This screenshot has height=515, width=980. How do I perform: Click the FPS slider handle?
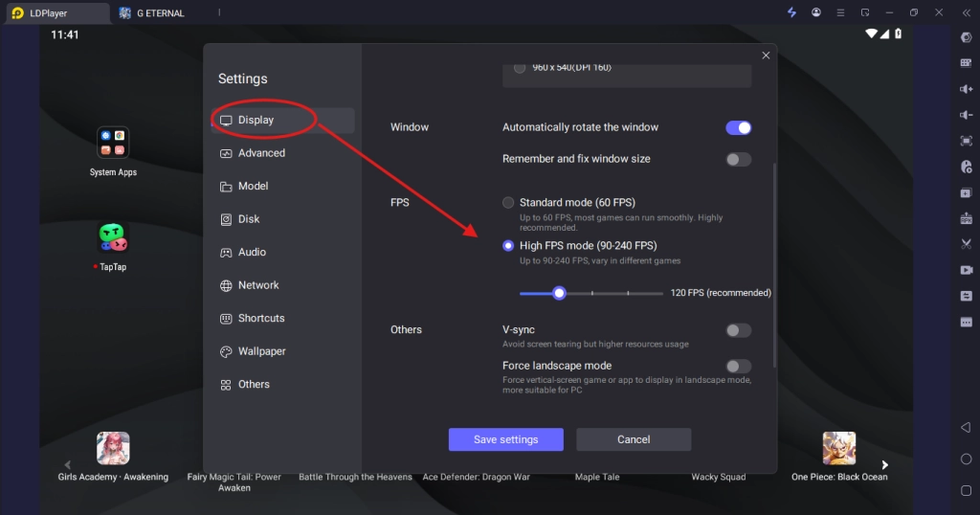point(559,293)
